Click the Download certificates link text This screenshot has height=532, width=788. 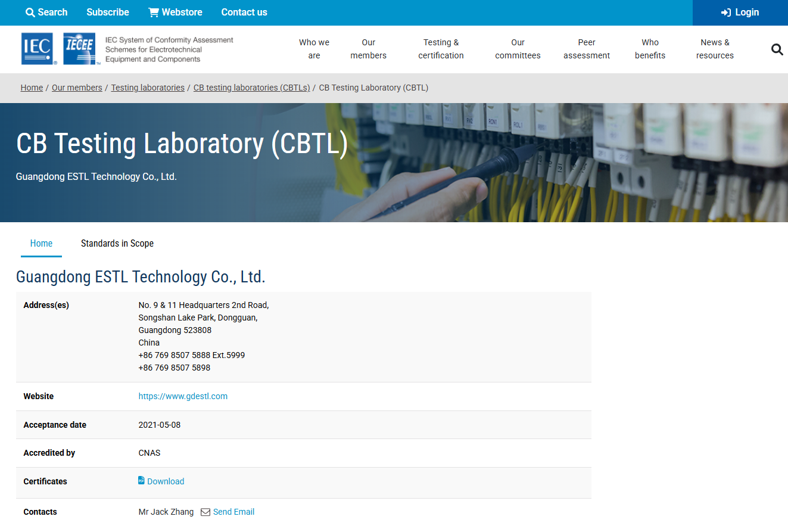pyautogui.click(x=166, y=481)
